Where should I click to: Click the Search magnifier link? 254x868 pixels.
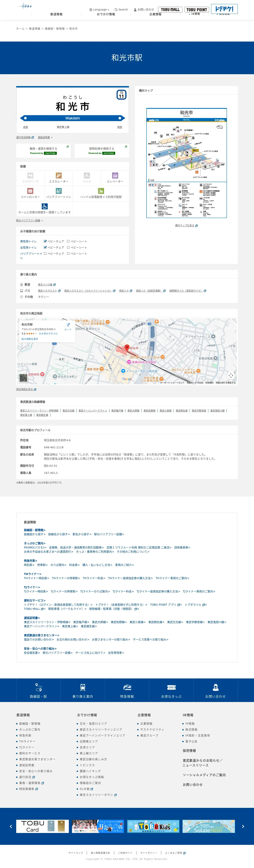click(121, 10)
